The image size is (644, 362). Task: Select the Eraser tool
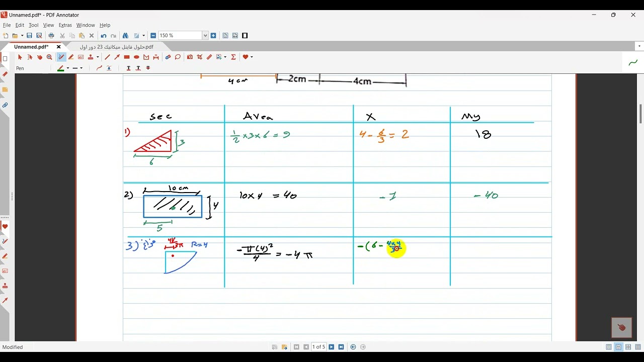pos(168,57)
